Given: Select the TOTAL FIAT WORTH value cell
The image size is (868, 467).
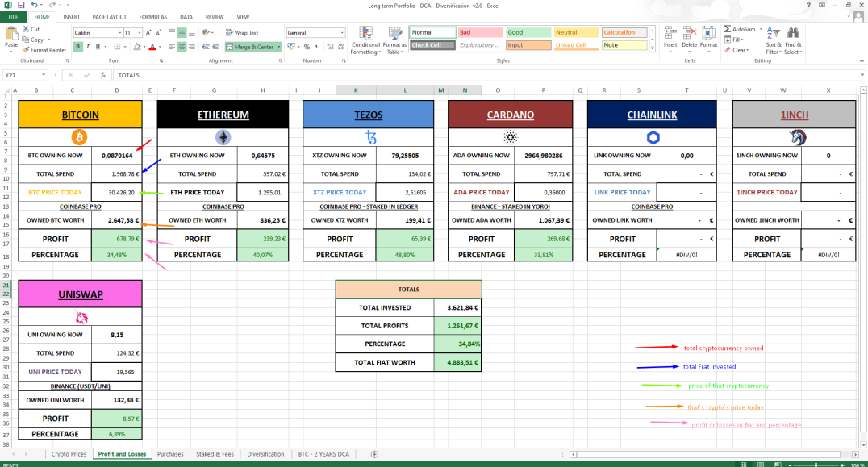Looking at the screenshot, I should [457, 362].
